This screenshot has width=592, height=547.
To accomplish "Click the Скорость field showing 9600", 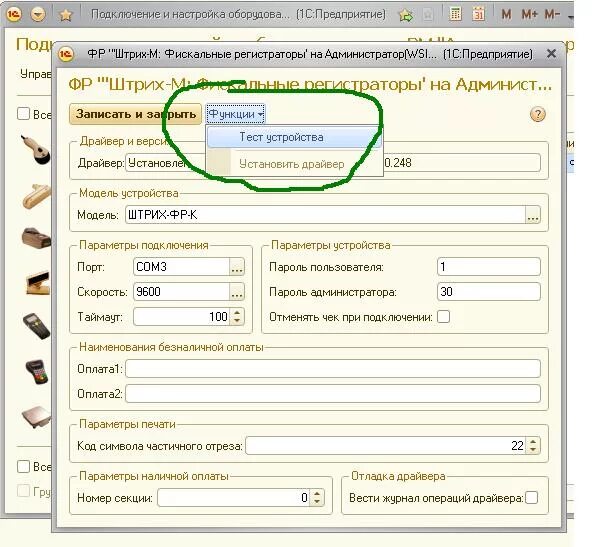I will click(182, 292).
